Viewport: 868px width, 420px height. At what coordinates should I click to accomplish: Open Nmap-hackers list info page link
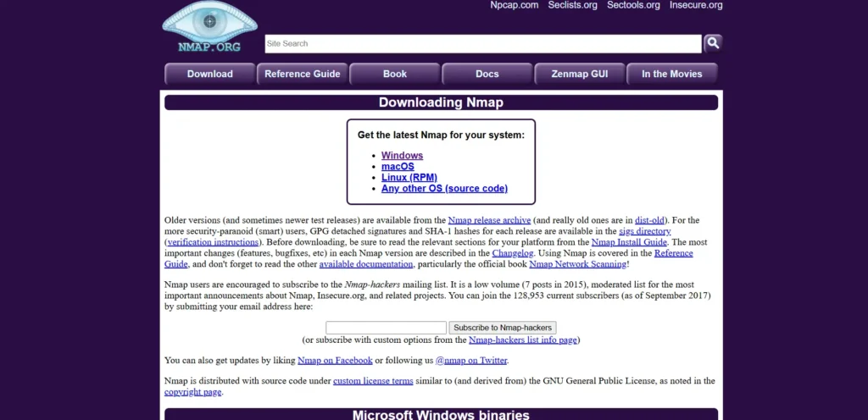522,340
